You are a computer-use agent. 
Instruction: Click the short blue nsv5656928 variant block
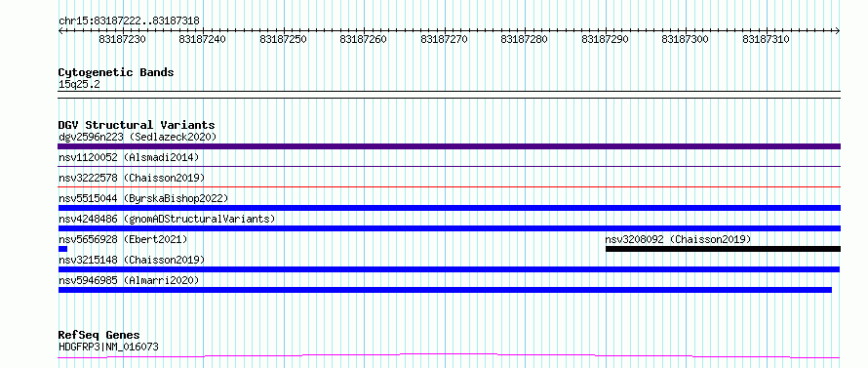point(62,249)
